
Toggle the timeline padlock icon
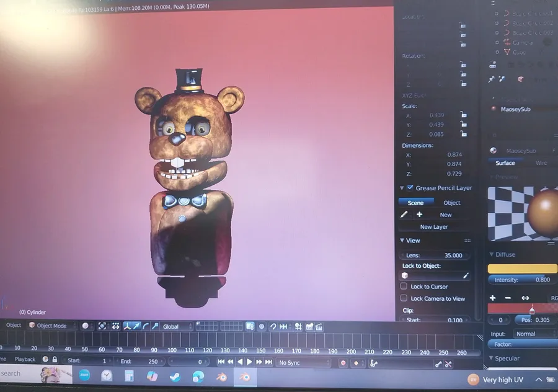(x=55, y=359)
